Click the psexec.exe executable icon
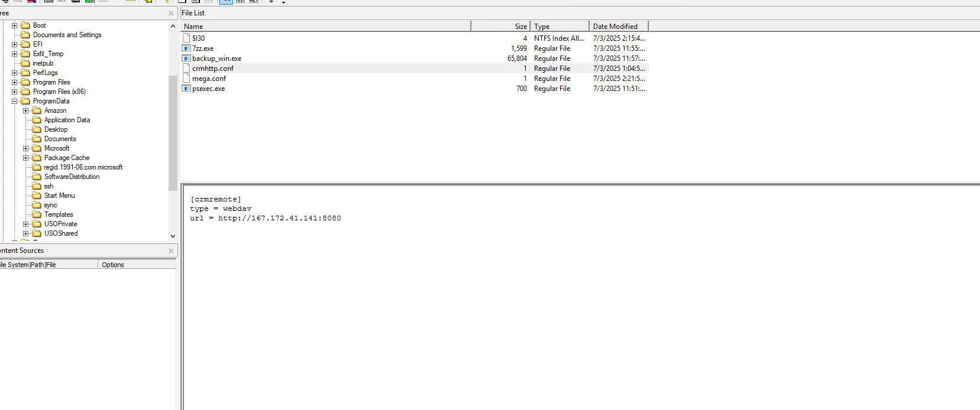The height and width of the screenshot is (410, 980). (186, 89)
